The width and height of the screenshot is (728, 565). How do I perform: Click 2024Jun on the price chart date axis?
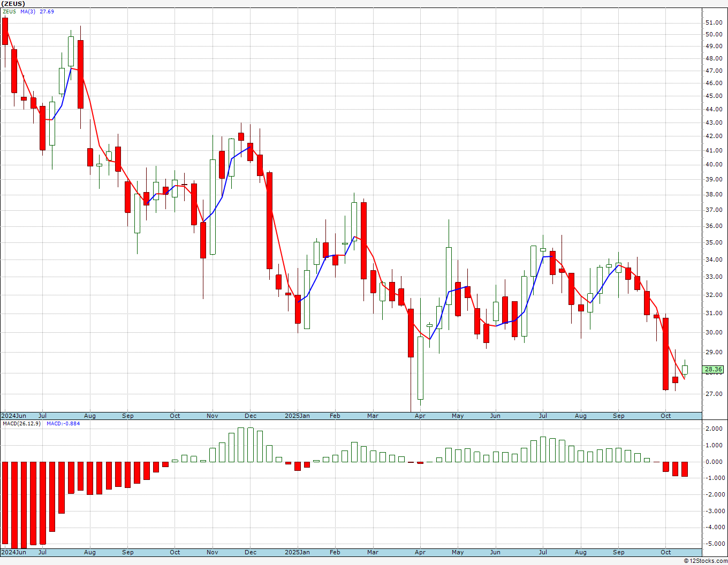coord(14,416)
